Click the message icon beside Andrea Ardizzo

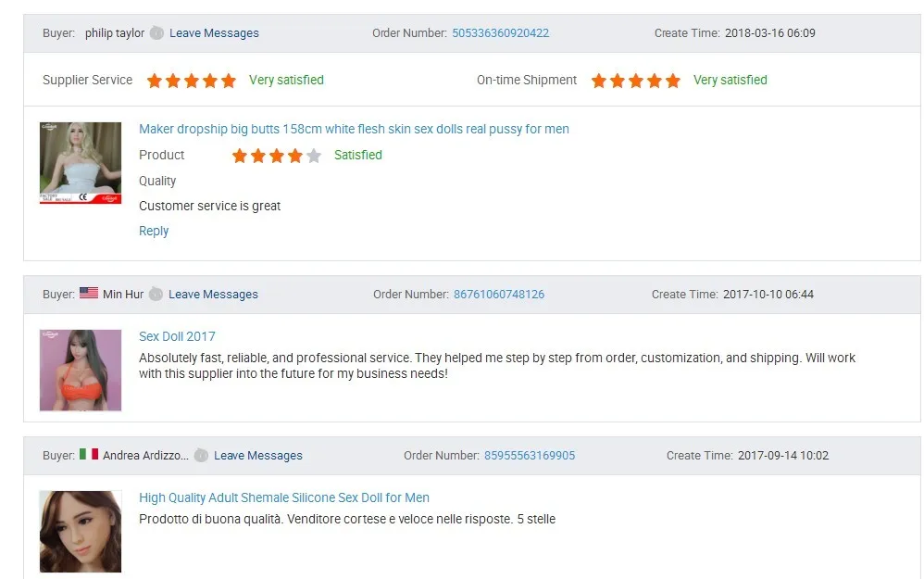[201, 456]
